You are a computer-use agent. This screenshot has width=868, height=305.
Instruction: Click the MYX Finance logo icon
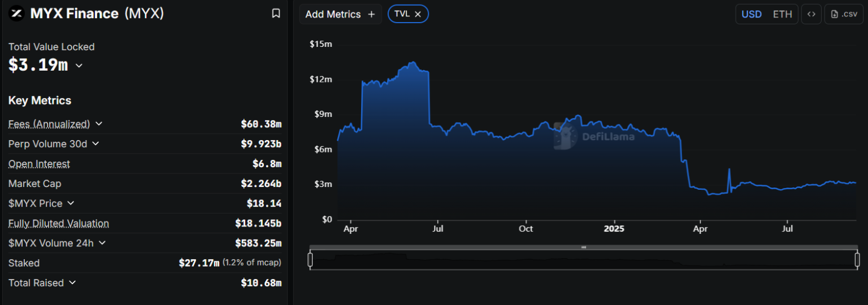[x=18, y=14]
